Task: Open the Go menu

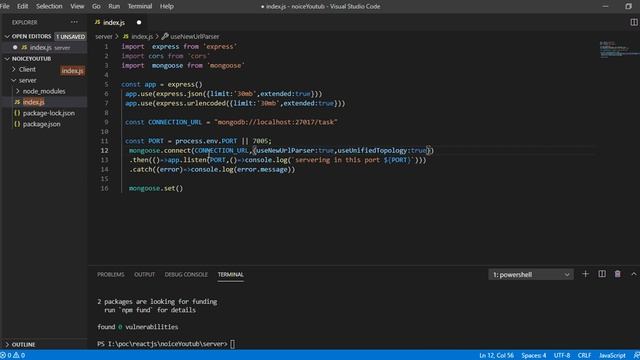Action: pyautogui.click(x=96, y=6)
